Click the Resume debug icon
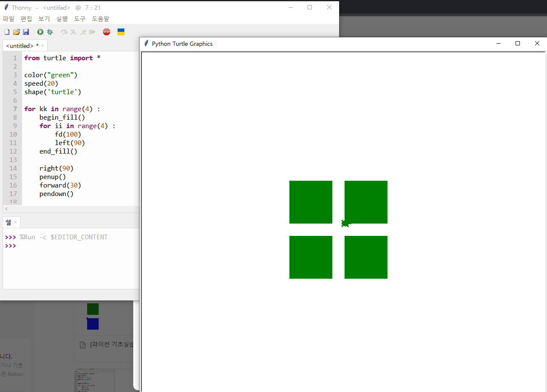This screenshot has height=392, width=547. pos(92,32)
